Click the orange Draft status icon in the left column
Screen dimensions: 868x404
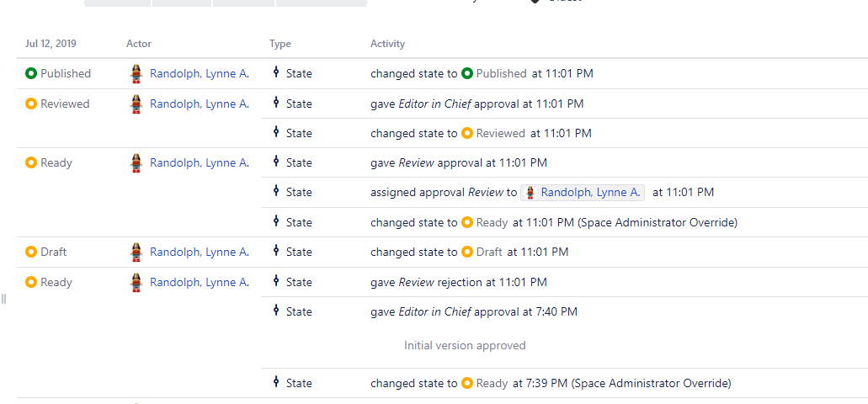(31, 252)
